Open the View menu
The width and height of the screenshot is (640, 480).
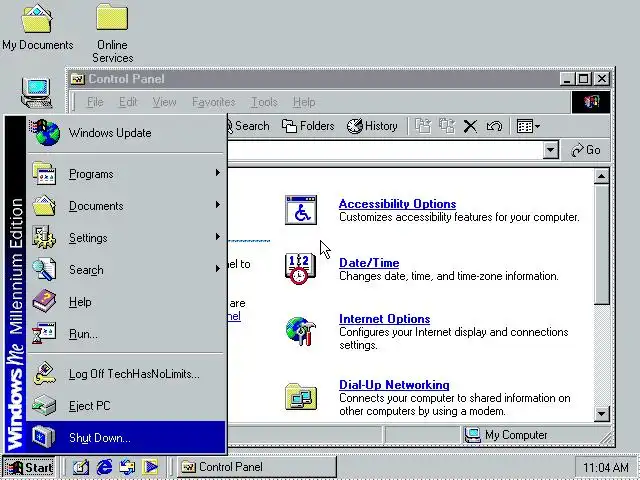point(164,102)
